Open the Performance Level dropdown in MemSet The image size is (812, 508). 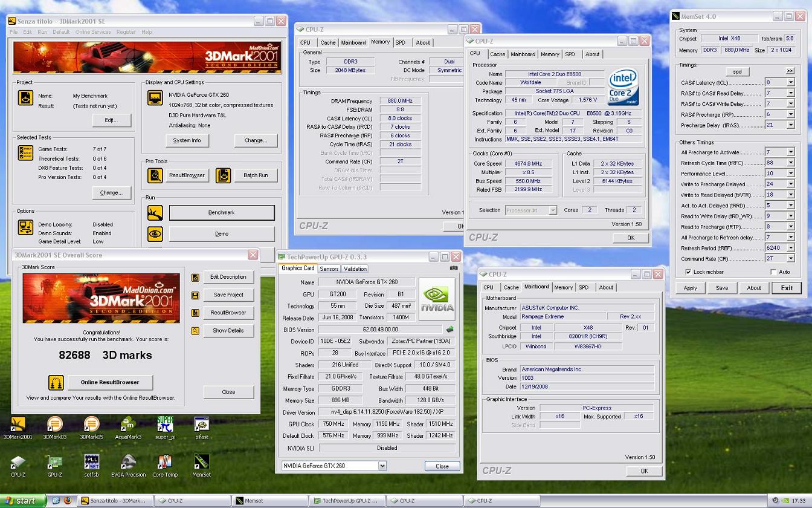pyautogui.click(x=790, y=174)
